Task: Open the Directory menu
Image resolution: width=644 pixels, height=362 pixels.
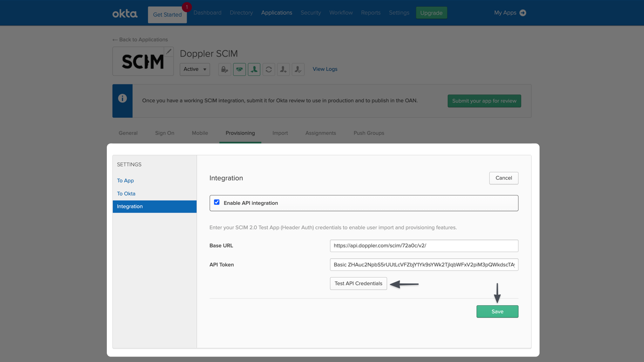Action: [241, 13]
